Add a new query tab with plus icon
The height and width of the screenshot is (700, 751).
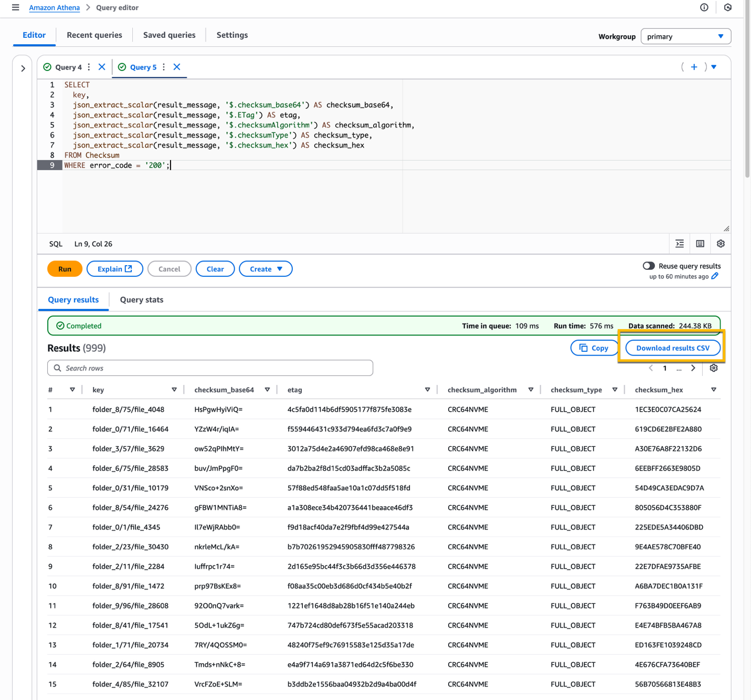tap(694, 67)
